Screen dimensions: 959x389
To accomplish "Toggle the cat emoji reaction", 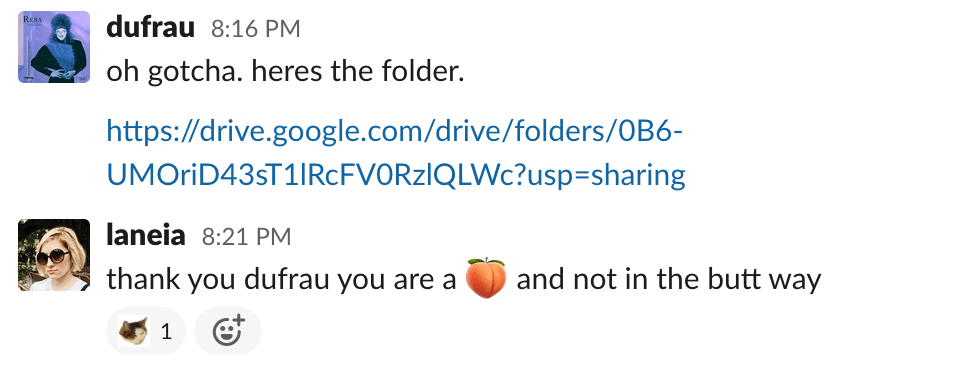I will coord(146,331).
